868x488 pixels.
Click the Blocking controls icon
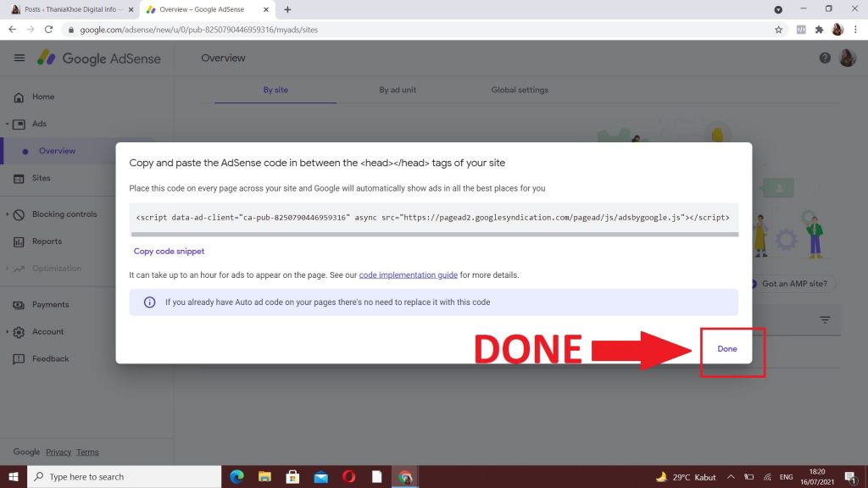point(19,214)
